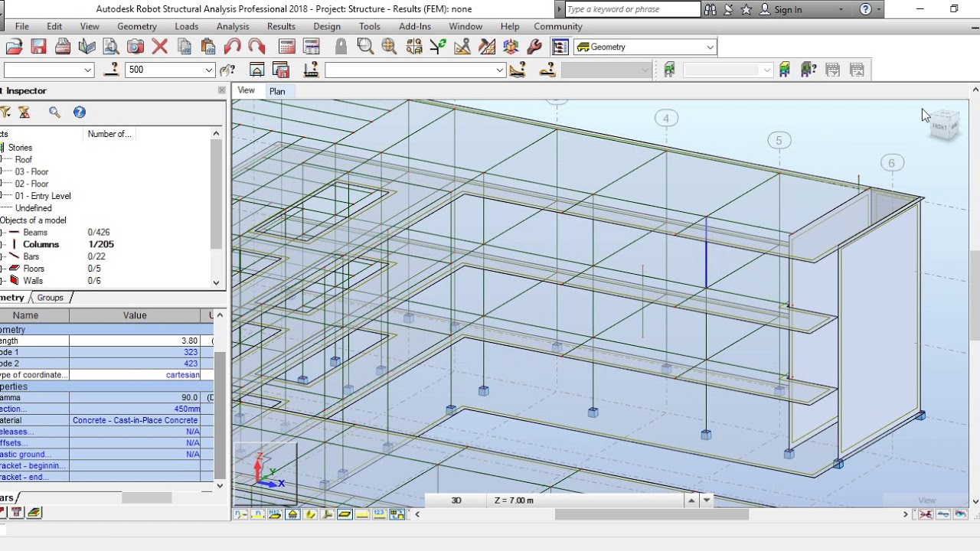Open job preferences wrench icon
This screenshot has height=551, width=980.
534,47
